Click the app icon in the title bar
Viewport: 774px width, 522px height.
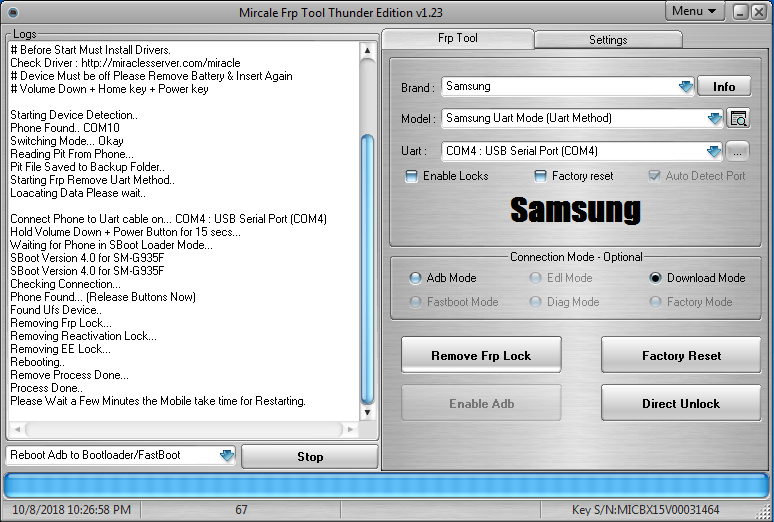pos(13,12)
